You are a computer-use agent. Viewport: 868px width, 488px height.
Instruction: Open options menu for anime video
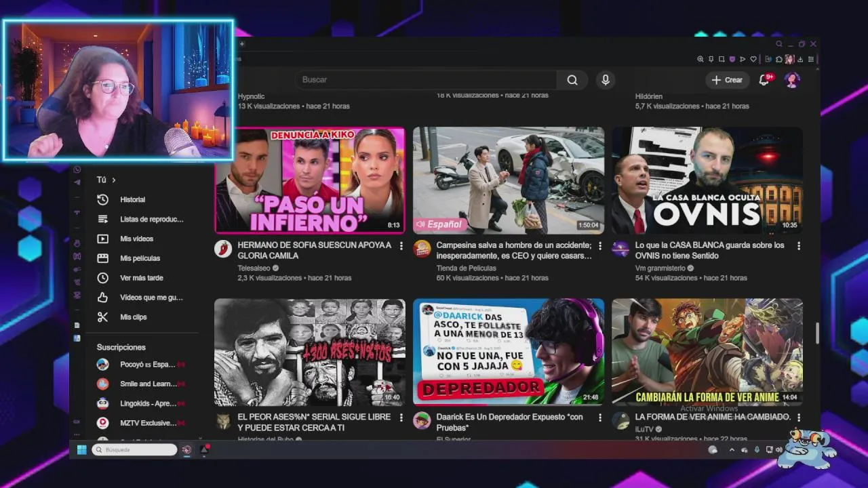[798, 418]
